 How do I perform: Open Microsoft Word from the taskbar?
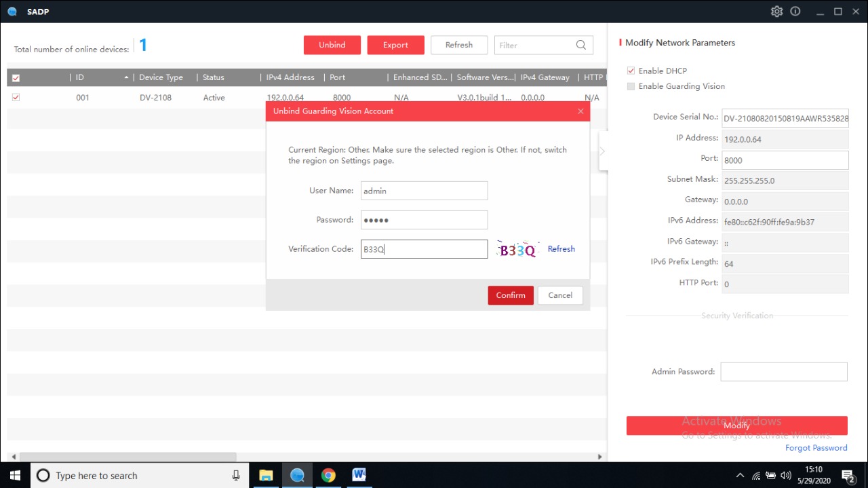click(359, 475)
